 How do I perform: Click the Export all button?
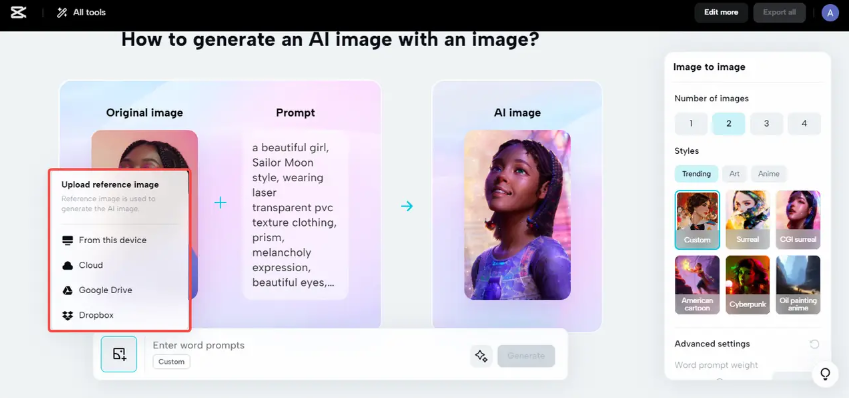(779, 12)
